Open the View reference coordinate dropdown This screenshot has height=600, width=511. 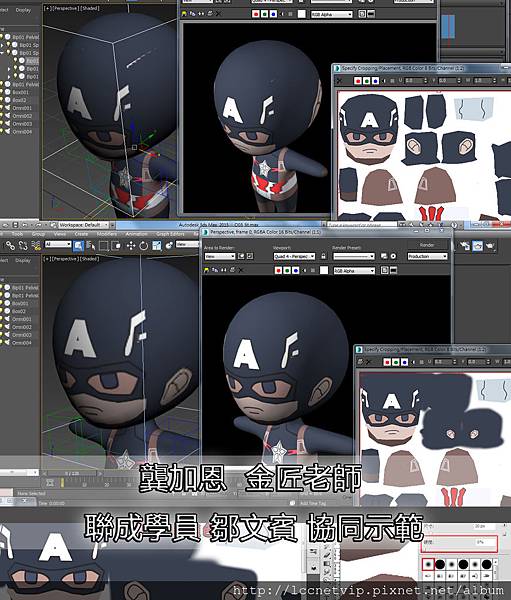tap(186, 244)
